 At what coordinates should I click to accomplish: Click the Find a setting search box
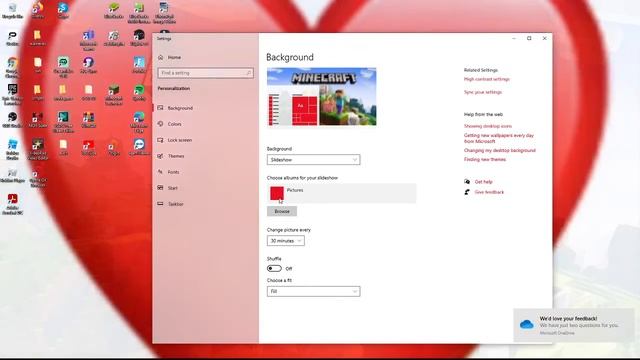coord(205,73)
